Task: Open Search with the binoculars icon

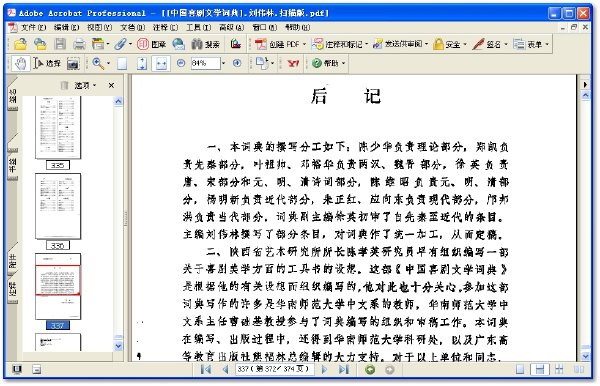Action: [x=205, y=44]
